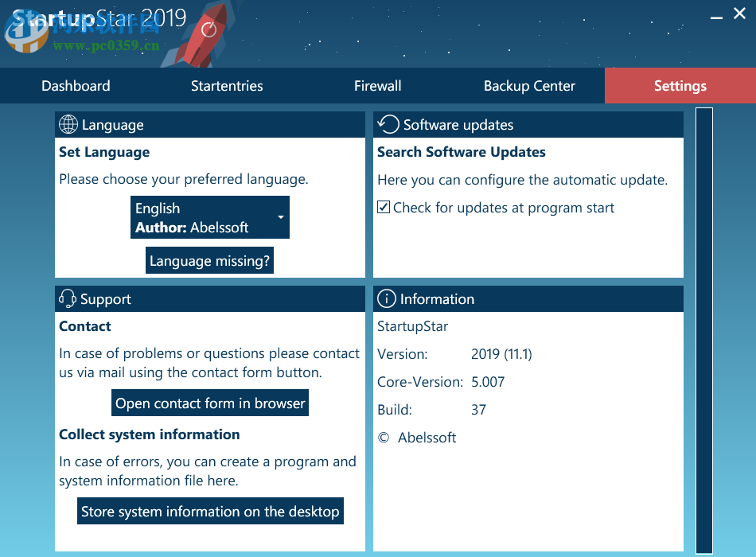The image size is (756, 557).
Task: Open the Backup Center tab
Action: tap(530, 85)
